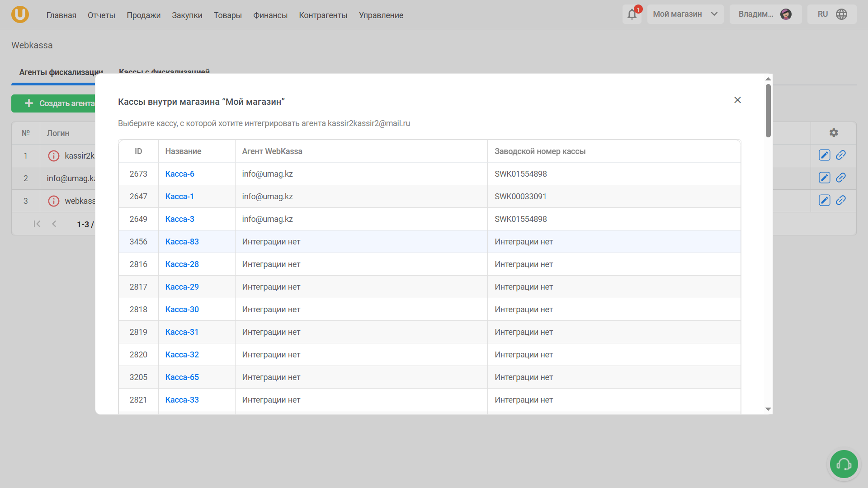Click the green support headset button
868x488 pixels.
pos(844,464)
